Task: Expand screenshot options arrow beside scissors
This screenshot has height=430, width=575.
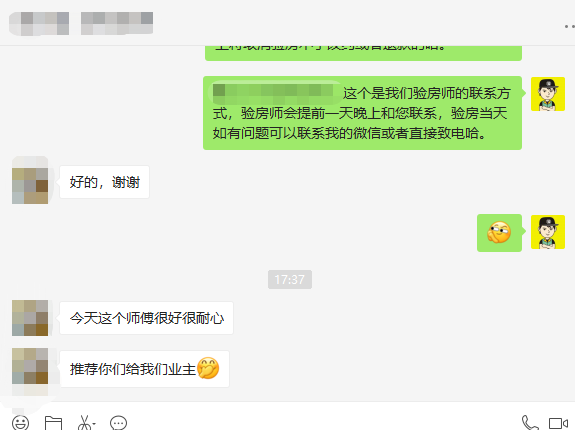Action: coord(94,424)
